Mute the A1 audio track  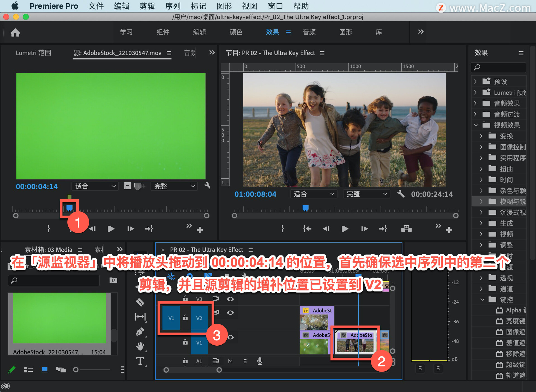click(x=230, y=361)
